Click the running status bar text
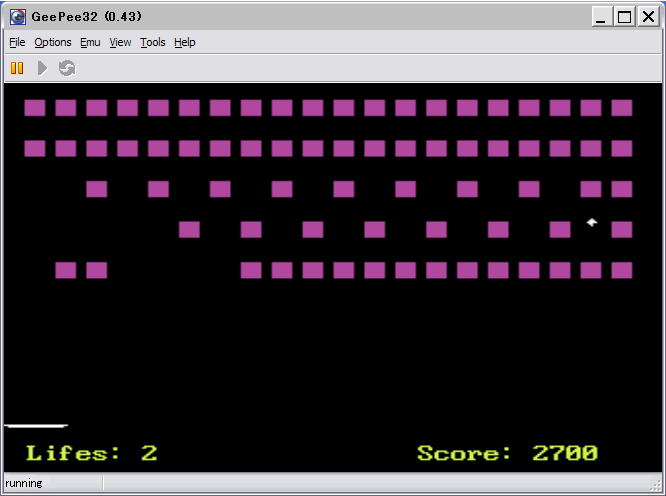Image resolution: width=666 pixels, height=496 pixels. [x=24, y=483]
